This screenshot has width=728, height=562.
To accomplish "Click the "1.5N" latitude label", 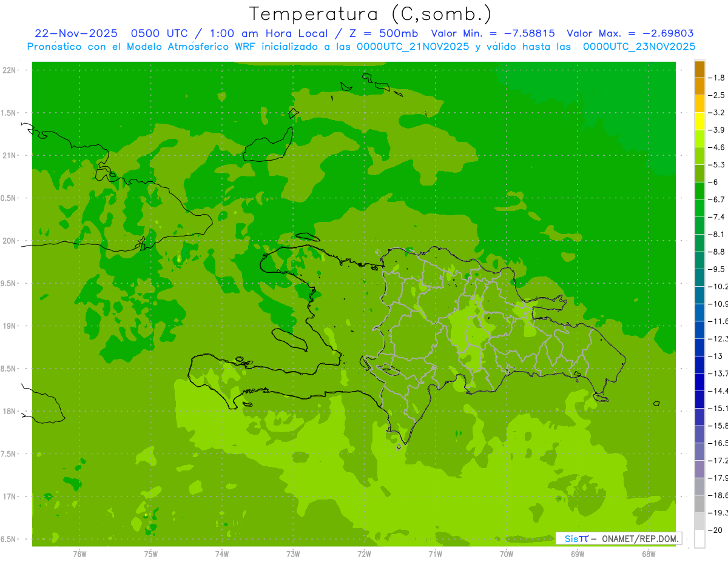I will [x=10, y=113].
